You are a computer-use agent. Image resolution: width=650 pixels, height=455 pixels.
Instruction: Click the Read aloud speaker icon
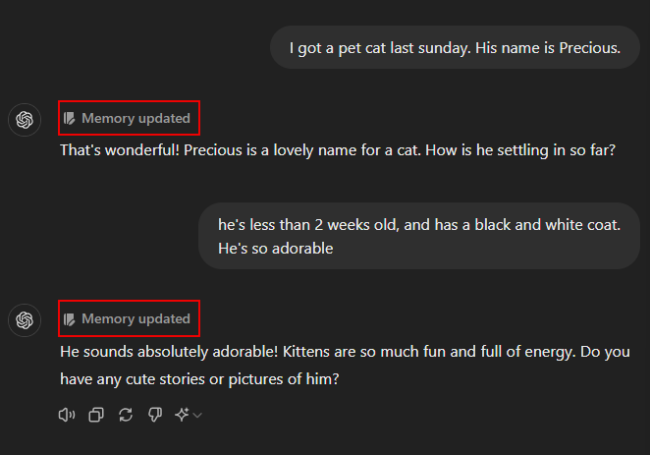[x=67, y=415]
